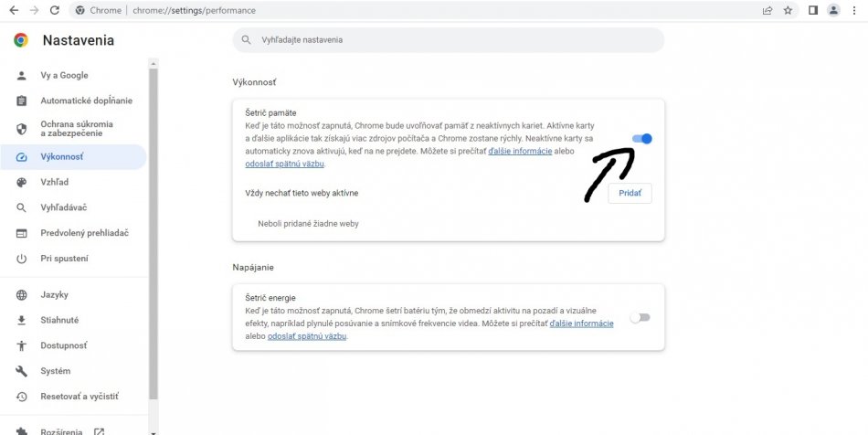This screenshot has width=868, height=435.
Task: Click the Pridať button
Action: pyautogui.click(x=630, y=193)
